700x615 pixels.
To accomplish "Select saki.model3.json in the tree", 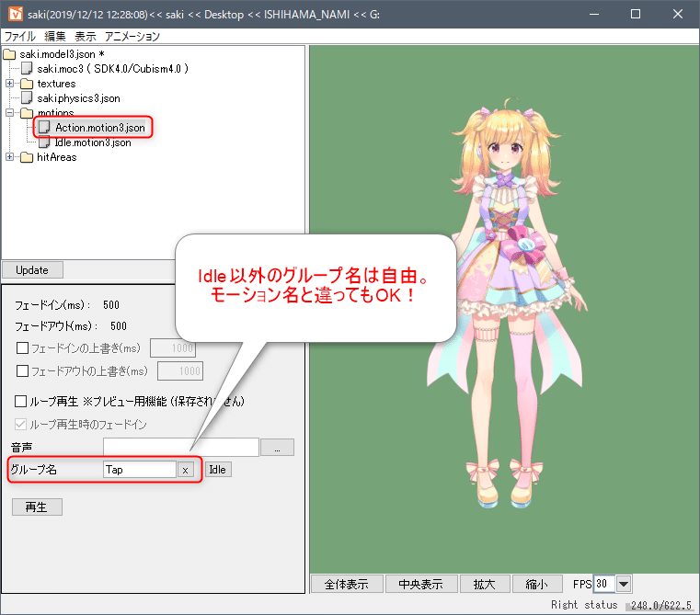I will 62,54.
